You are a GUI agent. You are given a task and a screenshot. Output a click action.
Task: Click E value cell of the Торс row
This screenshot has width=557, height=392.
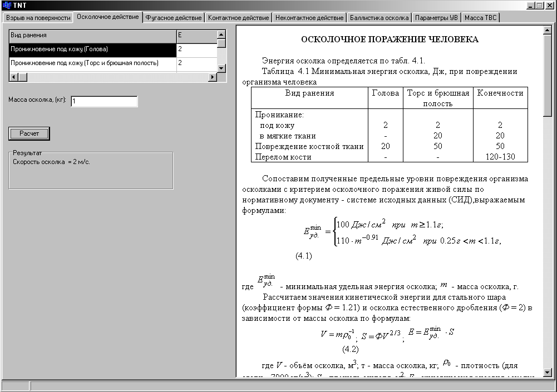197,63
